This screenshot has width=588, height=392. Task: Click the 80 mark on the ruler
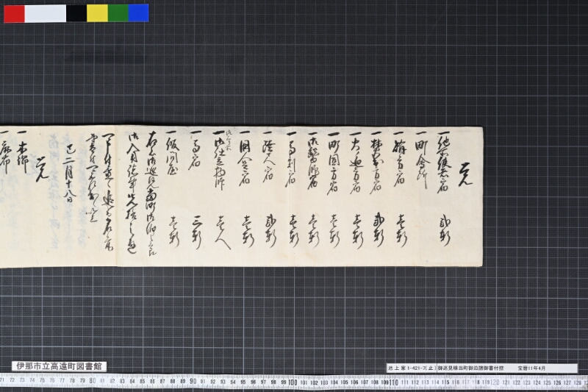click(x=93, y=381)
